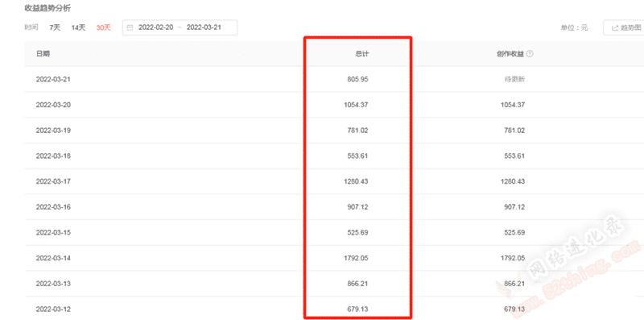Click the 待更新 status text
This screenshot has height=320, width=644.
515,79
